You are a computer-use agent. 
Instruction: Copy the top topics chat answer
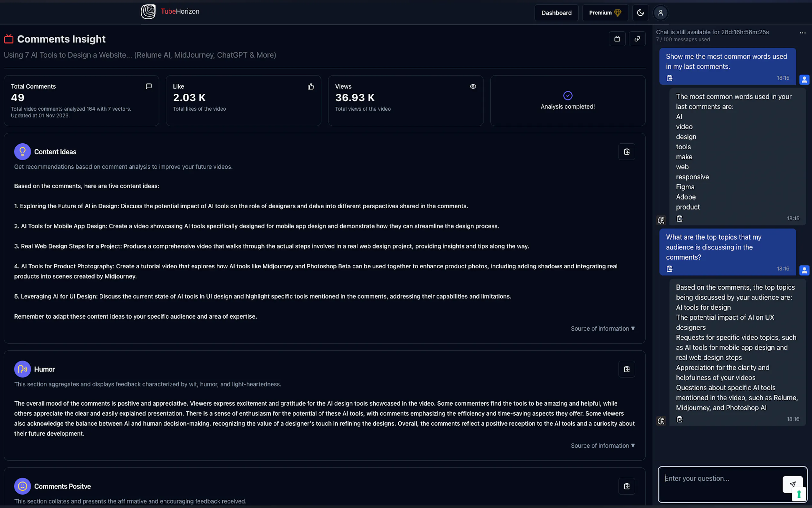click(x=679, y=419)
